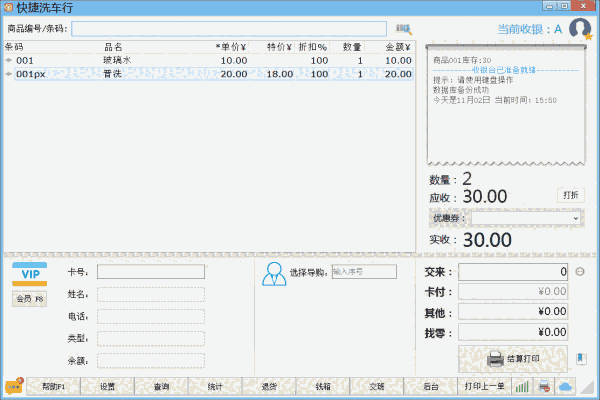Open 设置 settings from bottom bar
Image resolution: width=600 pixels, height=400 pixels.
(x=107, y=387)
